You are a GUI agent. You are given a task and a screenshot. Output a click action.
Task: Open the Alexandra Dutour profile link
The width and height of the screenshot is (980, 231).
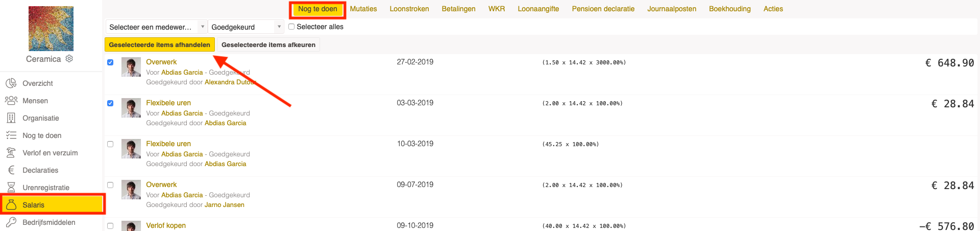230,82
